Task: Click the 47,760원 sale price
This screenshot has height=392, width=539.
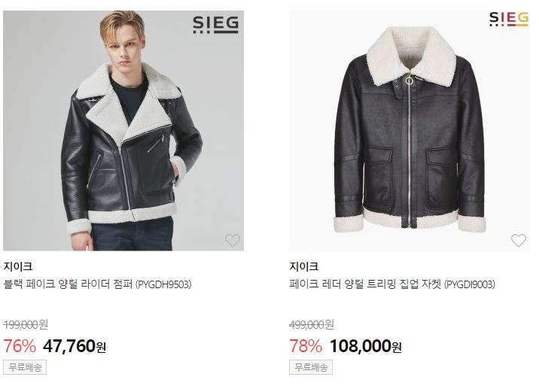Action: [x=75, y=346]
